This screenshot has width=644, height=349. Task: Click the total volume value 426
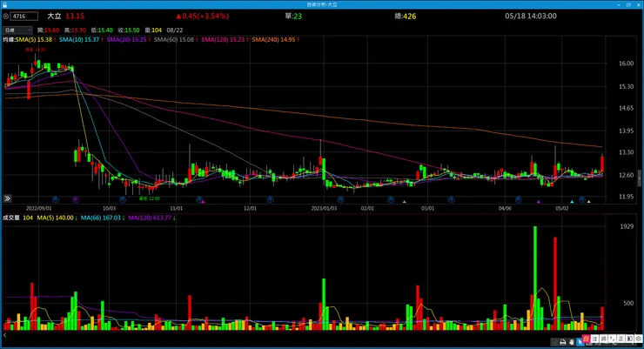pyautogui.click(x=410, y=17)
